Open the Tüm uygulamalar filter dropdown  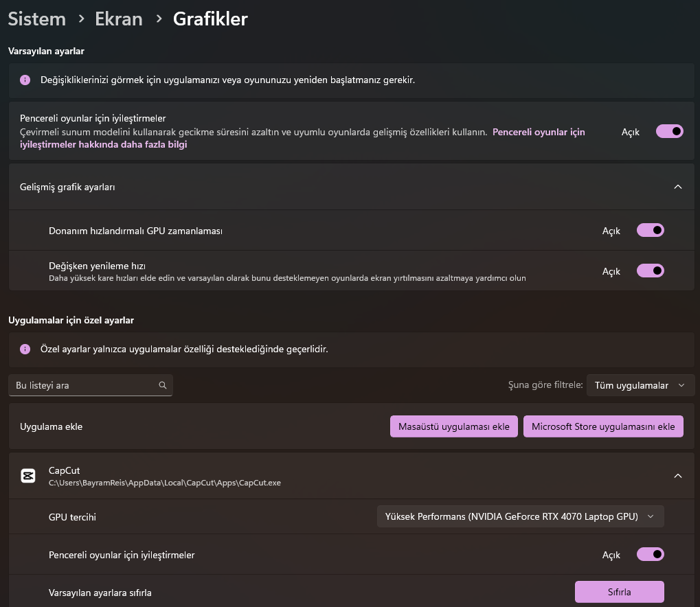coord(641,385)
